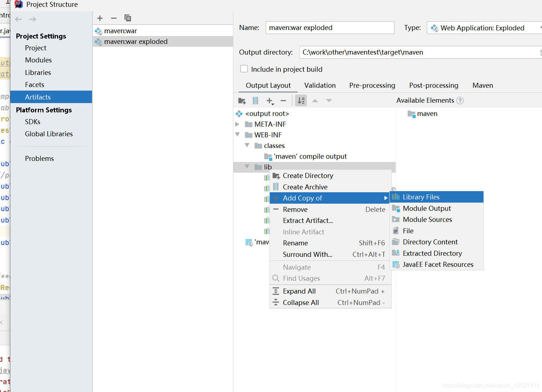Open the Type combo box Web Application: Exploded

pos(484,28)
